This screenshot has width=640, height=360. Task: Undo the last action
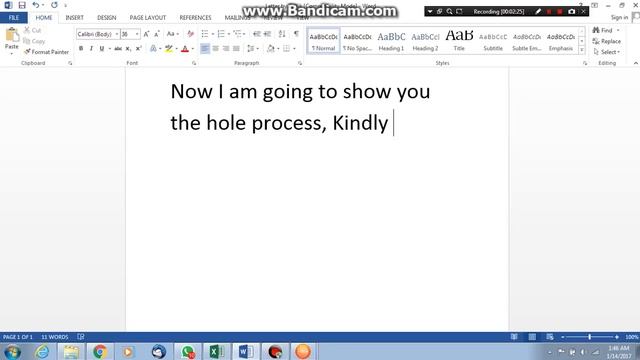click(36, 5)
